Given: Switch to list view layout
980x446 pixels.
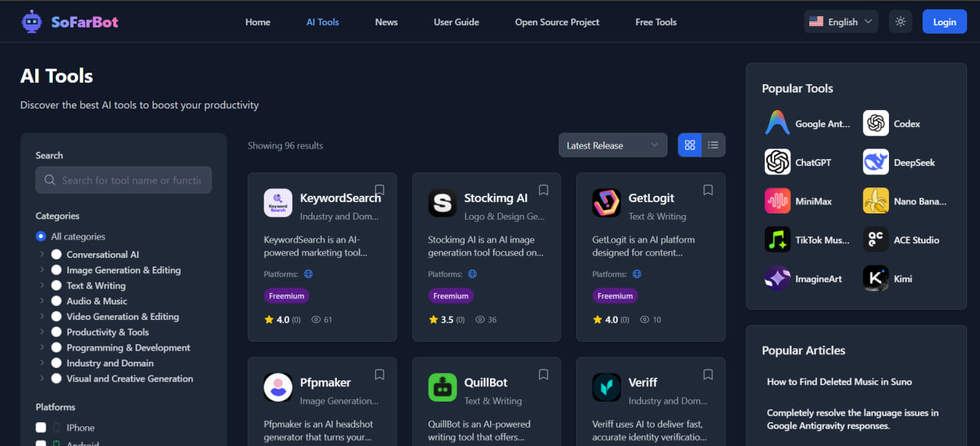Looking at the screenshot, I should click(713, 145).
